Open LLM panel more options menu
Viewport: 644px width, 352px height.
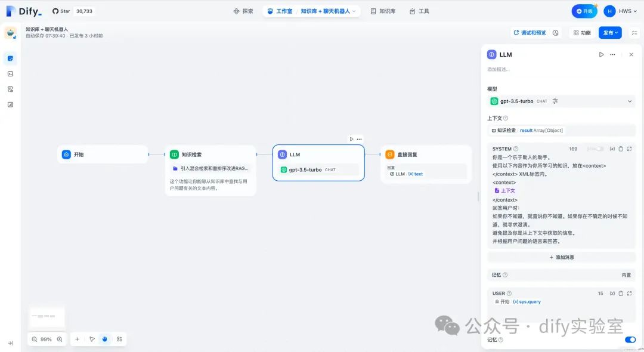(x=612, y=55)
